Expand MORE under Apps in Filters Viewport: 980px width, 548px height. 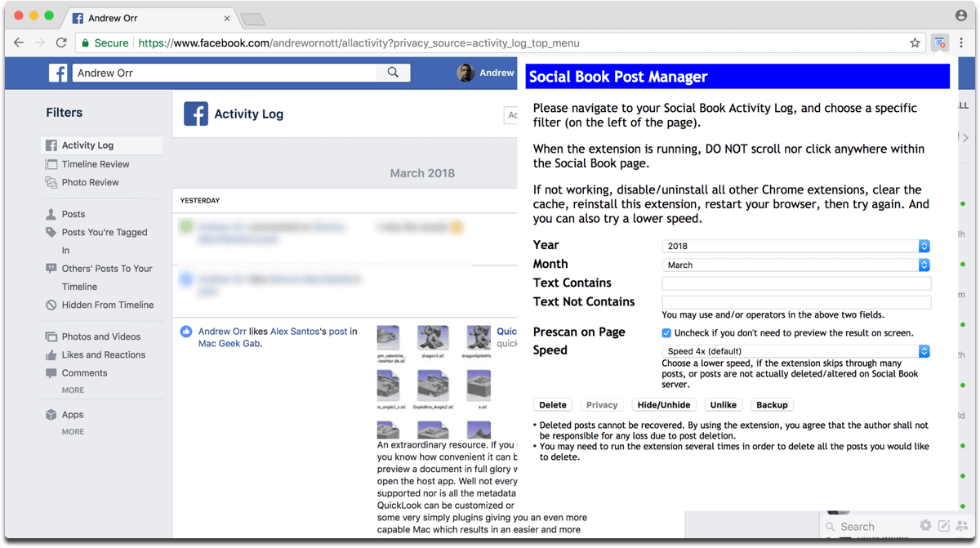click(x=73, y=432)
